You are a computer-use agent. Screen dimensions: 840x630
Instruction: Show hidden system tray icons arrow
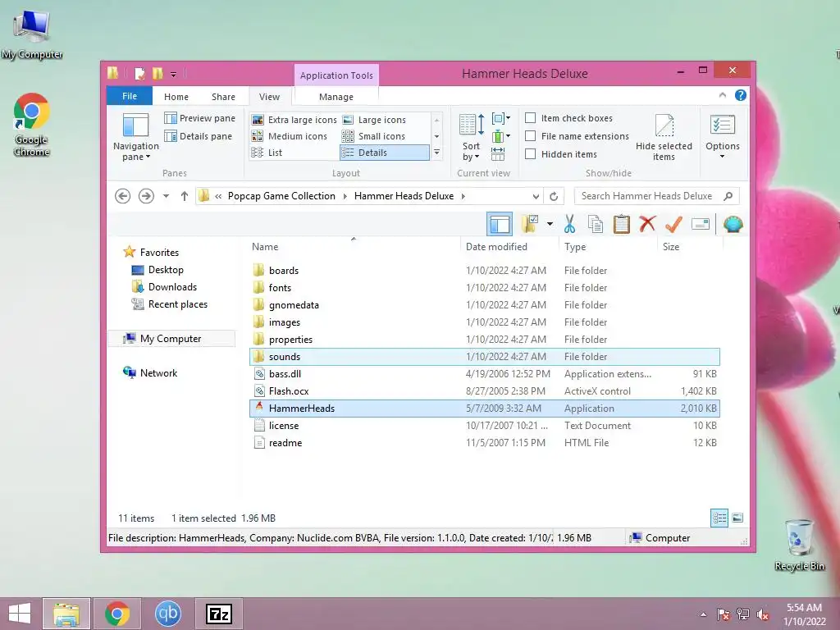click(x=703, y=614)
